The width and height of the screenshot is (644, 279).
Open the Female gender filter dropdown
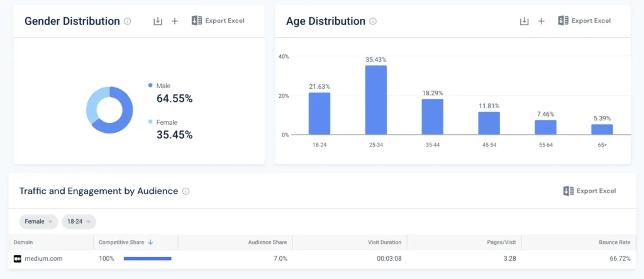click(x=38, y=222)
